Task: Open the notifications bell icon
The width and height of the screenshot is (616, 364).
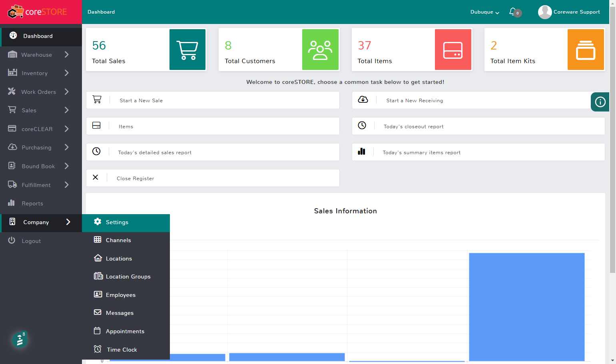Action: tap(512, 12)
